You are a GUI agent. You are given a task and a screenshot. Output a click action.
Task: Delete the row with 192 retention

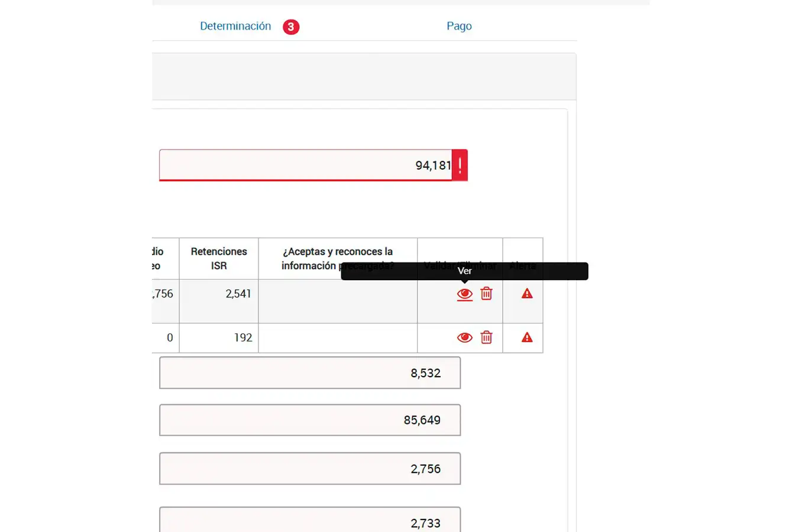tap(486, 338)
